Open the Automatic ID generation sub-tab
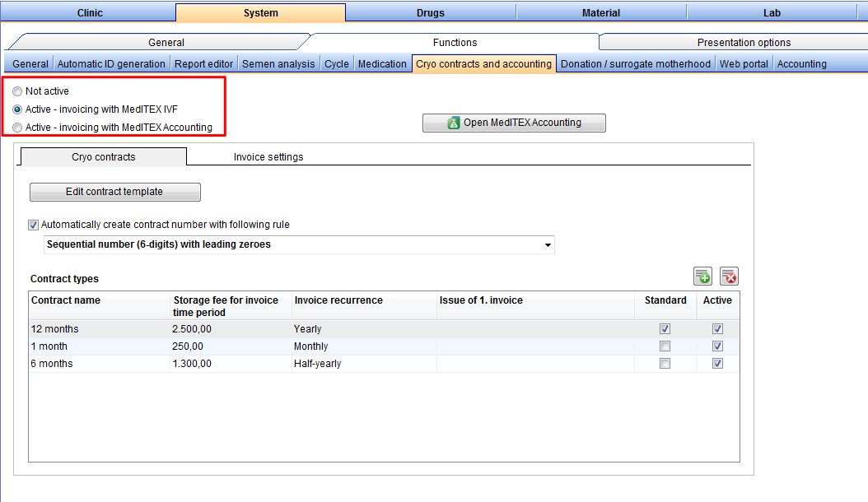The height and width of the screenshot is (502, 868). 111,64
